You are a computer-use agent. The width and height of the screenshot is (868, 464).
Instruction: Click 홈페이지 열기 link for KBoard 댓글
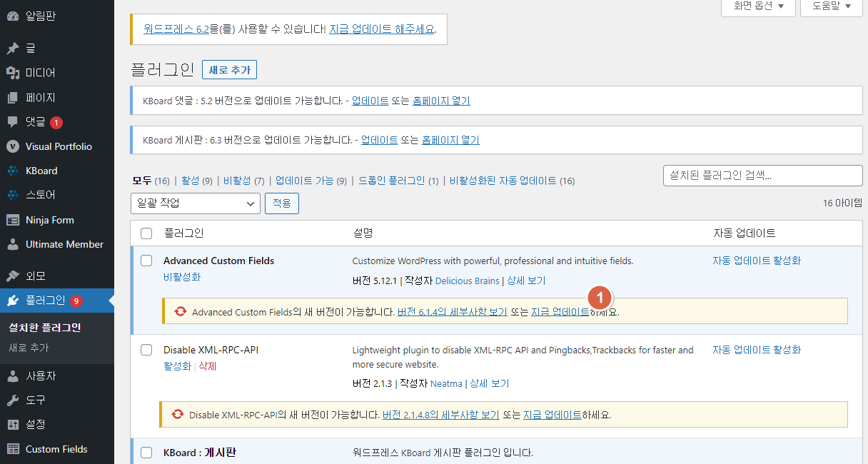point(441,101)
